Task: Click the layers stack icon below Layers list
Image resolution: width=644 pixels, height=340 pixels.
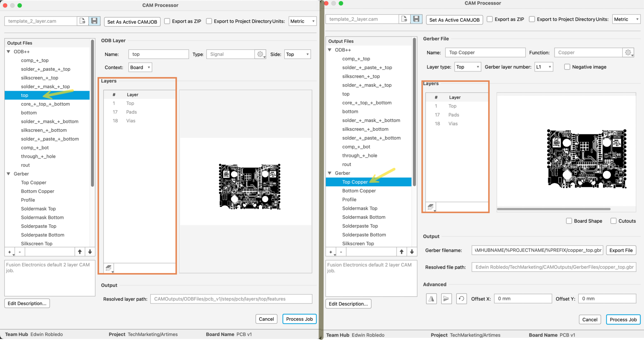Action: coord(431,207)
